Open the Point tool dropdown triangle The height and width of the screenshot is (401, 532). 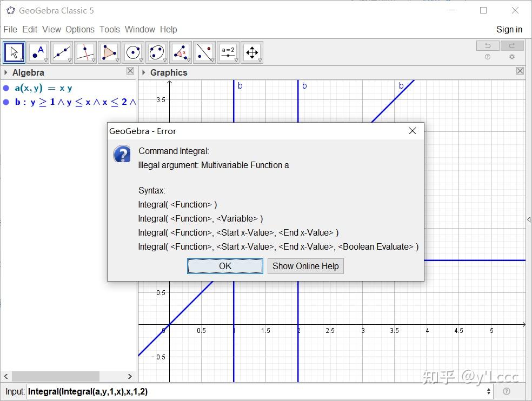click(46, 60)
